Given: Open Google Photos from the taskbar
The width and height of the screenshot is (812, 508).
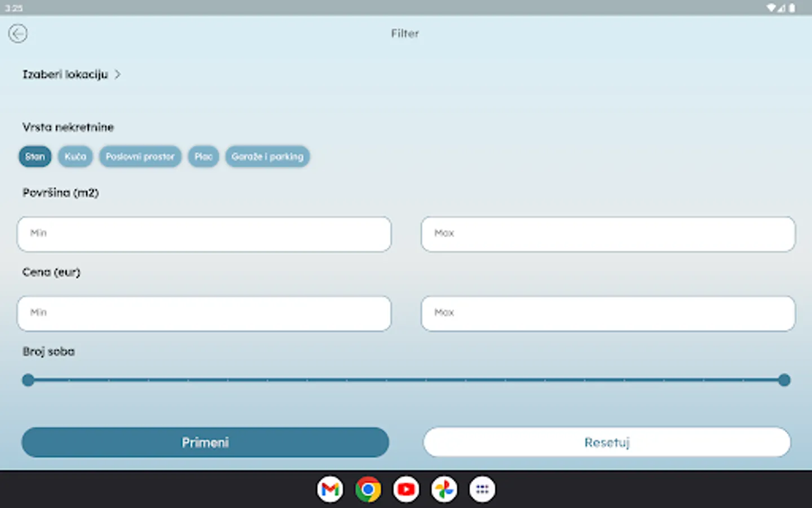Looking at the screenshot, I should 444,489.
